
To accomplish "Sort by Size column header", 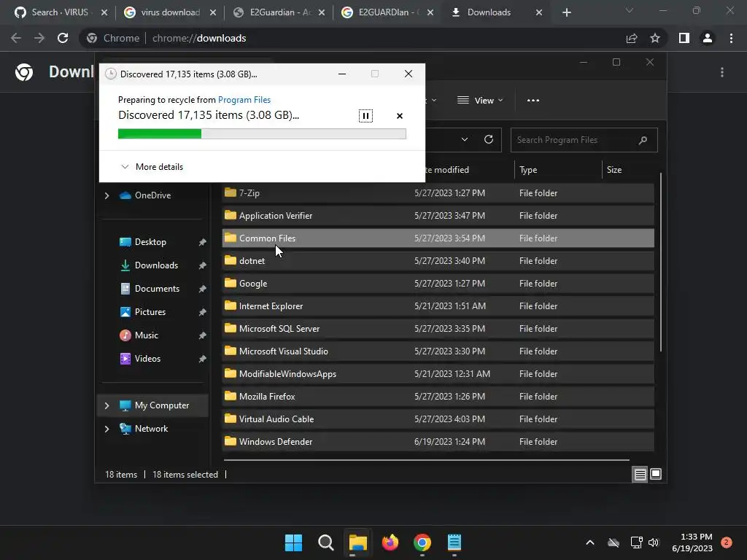I will click(x=628, y=170).
